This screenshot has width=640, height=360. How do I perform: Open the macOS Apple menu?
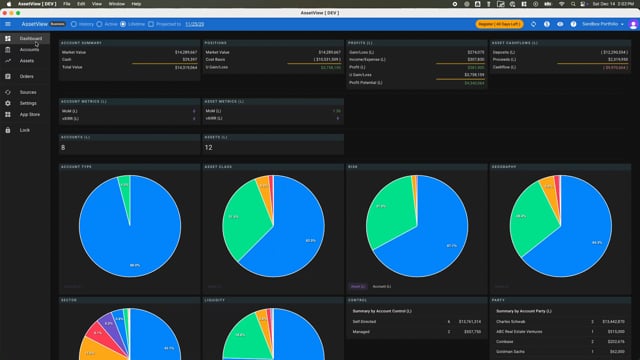click(9, 4)
